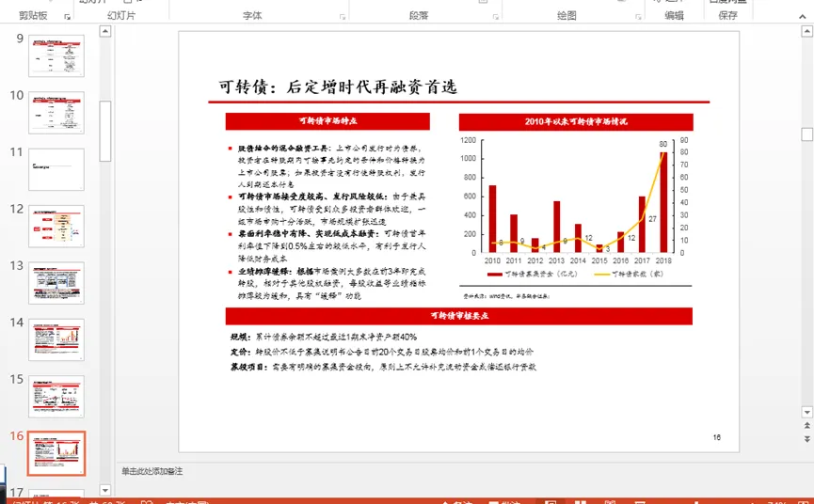Select the blank slide 11 thumbnail
Viewport: 814px width, 504px height.
[56, 169]
